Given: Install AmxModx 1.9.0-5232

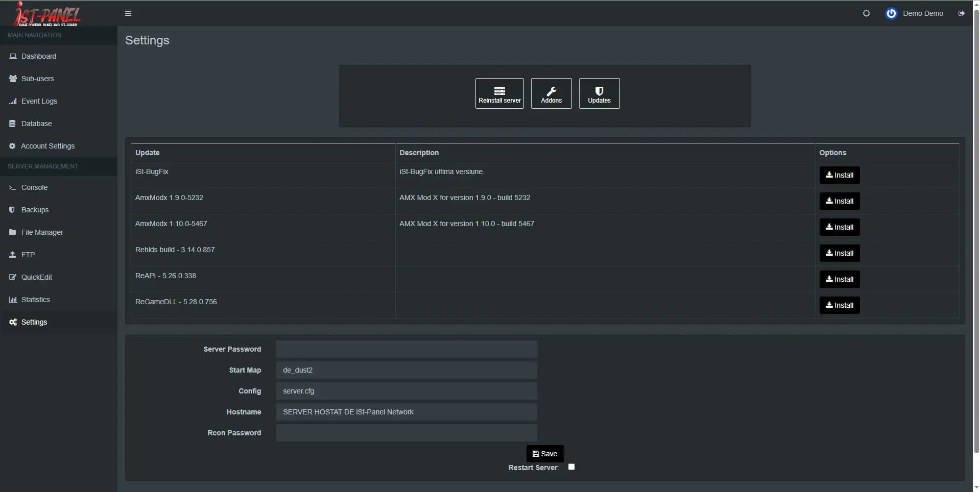Looking at the screenshot, I should coord(840,201).
